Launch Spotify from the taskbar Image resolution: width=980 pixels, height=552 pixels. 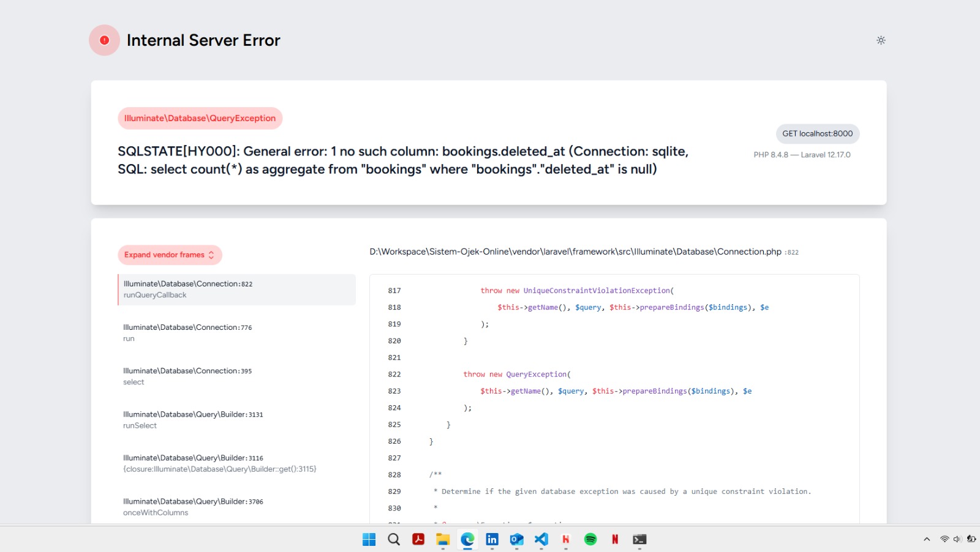click(x=590, y=539)
